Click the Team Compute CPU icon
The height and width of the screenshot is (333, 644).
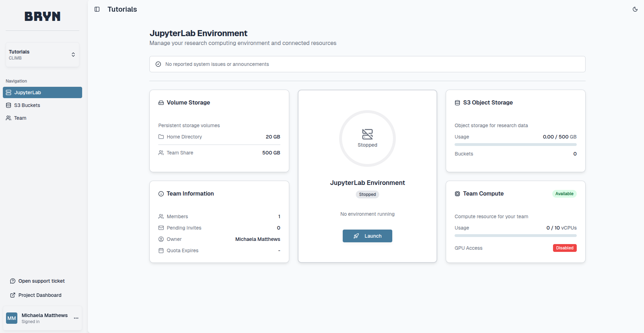pos(457,194)
